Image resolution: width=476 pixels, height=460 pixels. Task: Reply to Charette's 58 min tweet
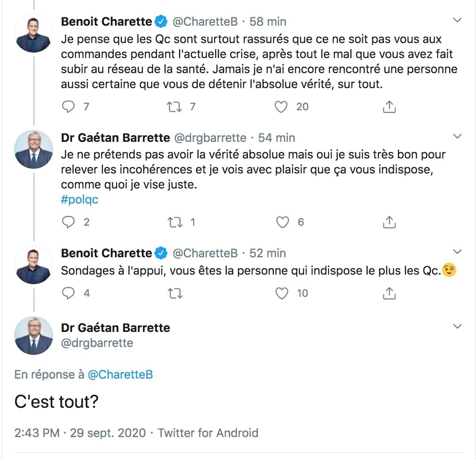[x=69, y=107]
